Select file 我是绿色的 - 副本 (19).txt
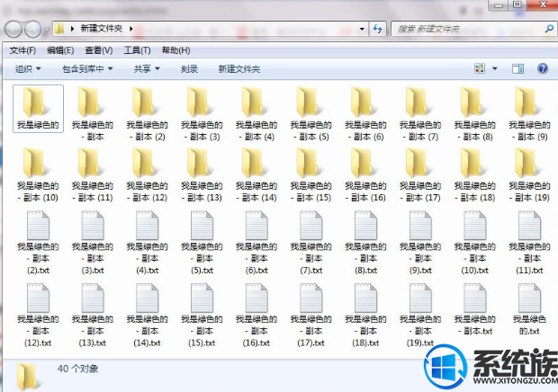Screen dimensions: 558x392 (420, 315)
